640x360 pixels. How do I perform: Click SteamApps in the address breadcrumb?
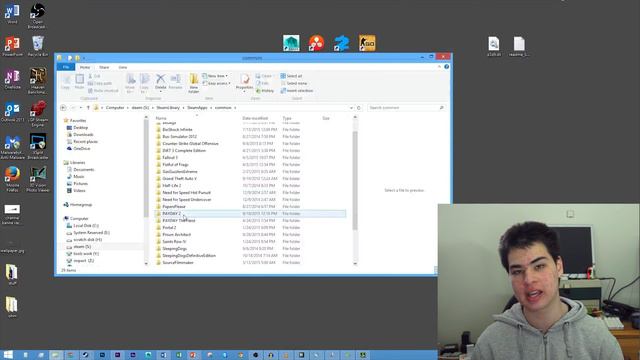198,108
